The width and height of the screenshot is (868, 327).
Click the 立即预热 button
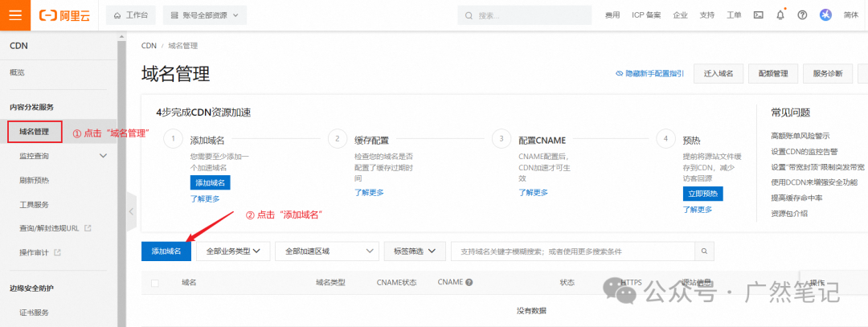tap(703, 194)
